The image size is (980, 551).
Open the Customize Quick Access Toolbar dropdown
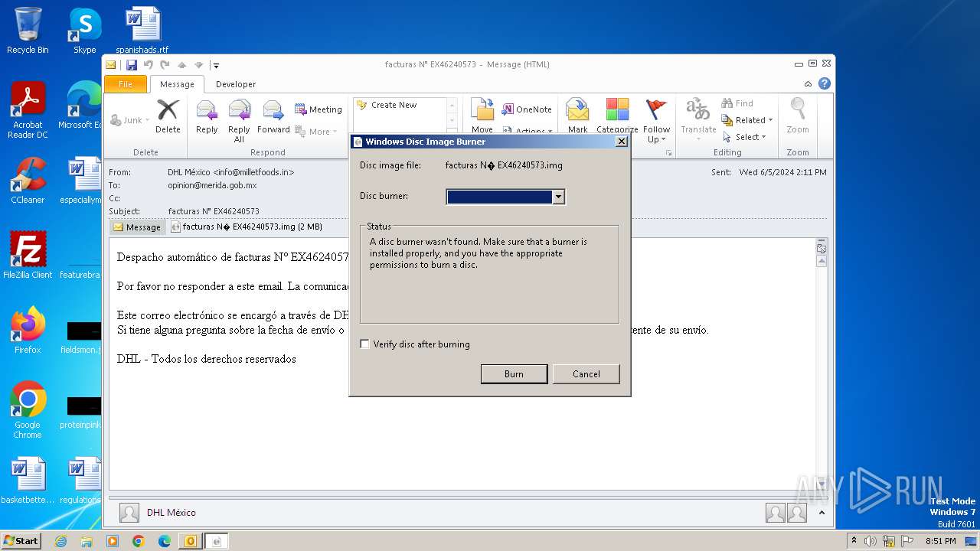216,66
